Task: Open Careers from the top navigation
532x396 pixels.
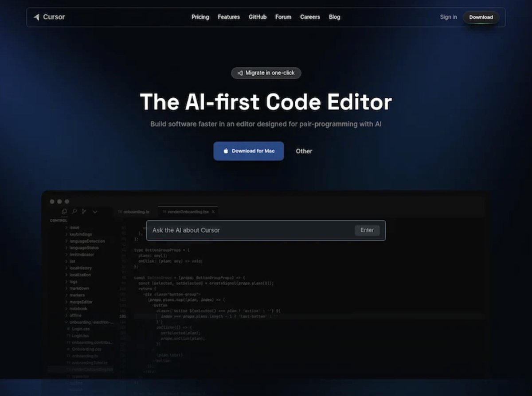Action: [x=310, y=17]
